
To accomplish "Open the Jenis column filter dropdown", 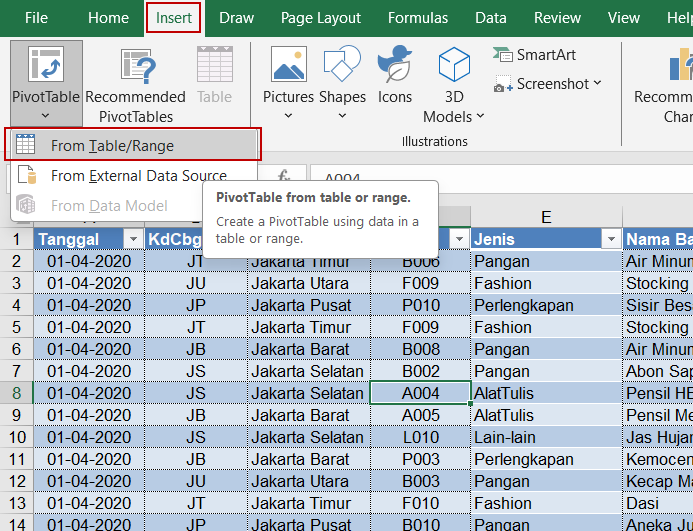I will tap(609, 239).
